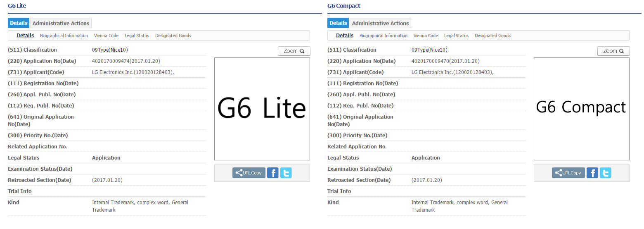
Task: View Vienna Code for G6 Lite
Action: pyautogui.click(x=106, y=36)
